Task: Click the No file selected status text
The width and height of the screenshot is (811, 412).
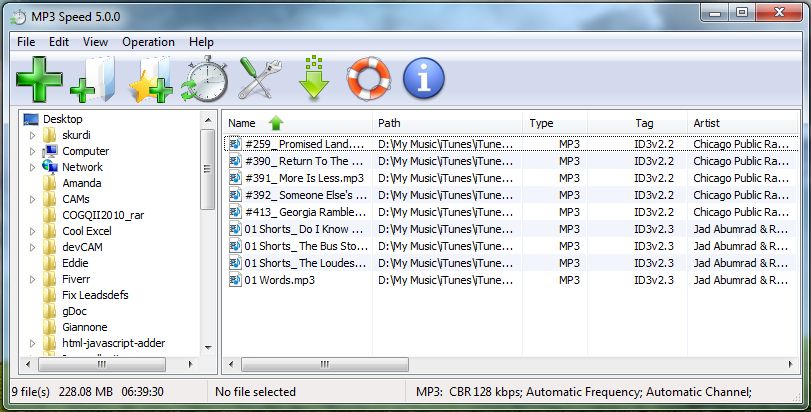Action: [x=256, y=392]
